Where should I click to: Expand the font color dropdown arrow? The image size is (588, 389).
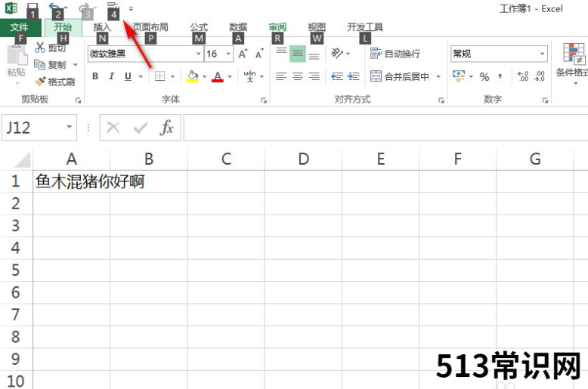pyautogui.click(x=230, y=76)
